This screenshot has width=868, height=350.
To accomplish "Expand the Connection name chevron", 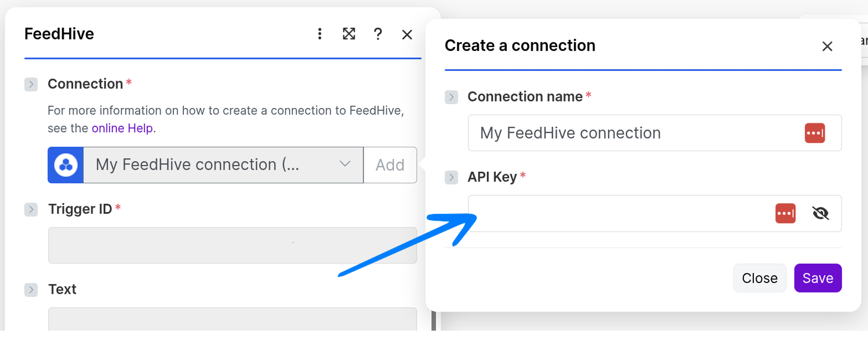I will [x=451, y=97].
